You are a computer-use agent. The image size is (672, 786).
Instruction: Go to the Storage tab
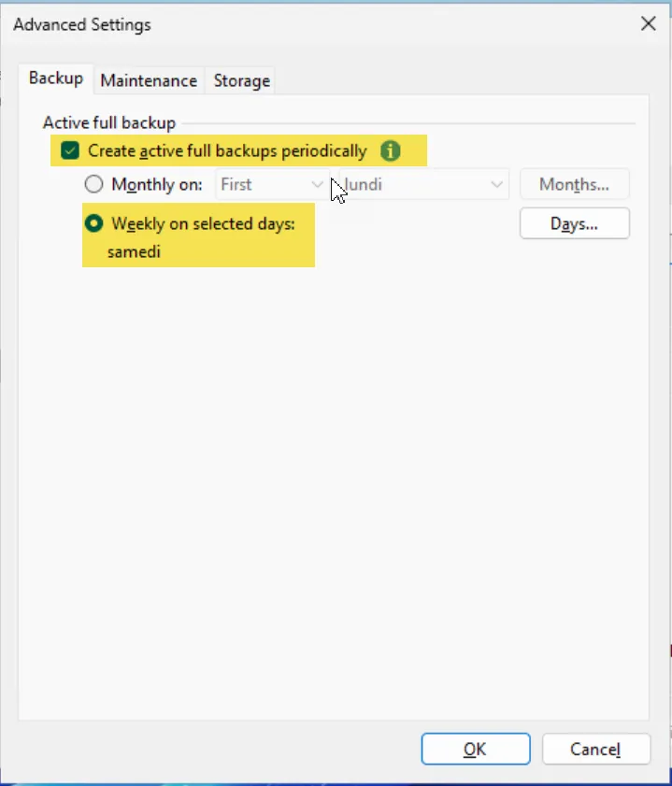(x=241, y=80)
